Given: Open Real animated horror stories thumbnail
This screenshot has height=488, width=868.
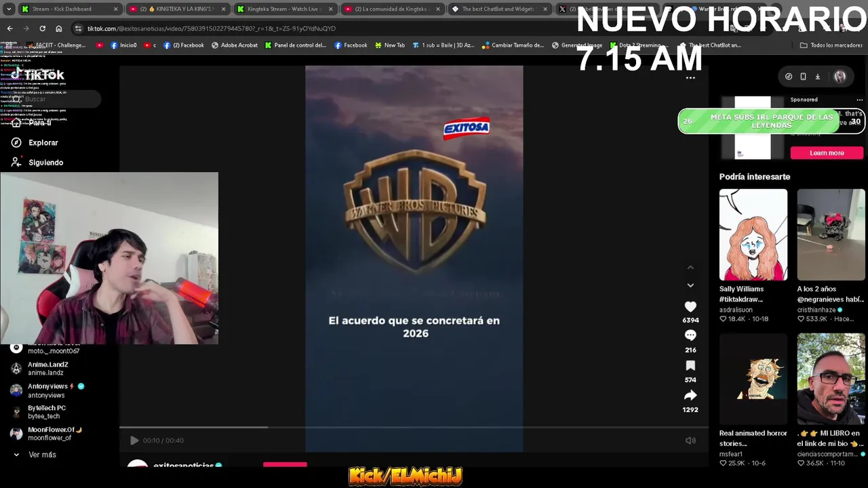Looking at the screenshot, I should pos(753,379).
